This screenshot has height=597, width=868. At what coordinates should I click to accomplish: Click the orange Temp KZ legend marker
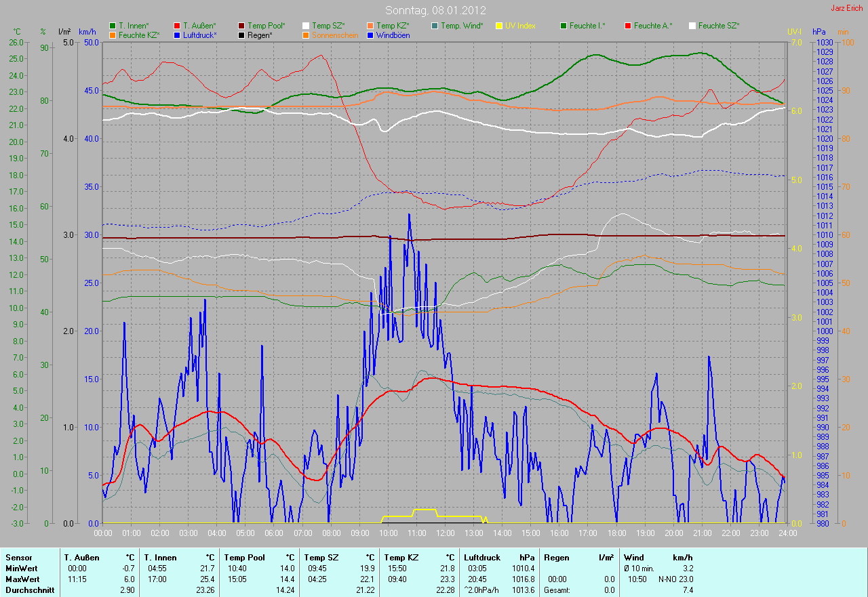(x=370, y=26)
